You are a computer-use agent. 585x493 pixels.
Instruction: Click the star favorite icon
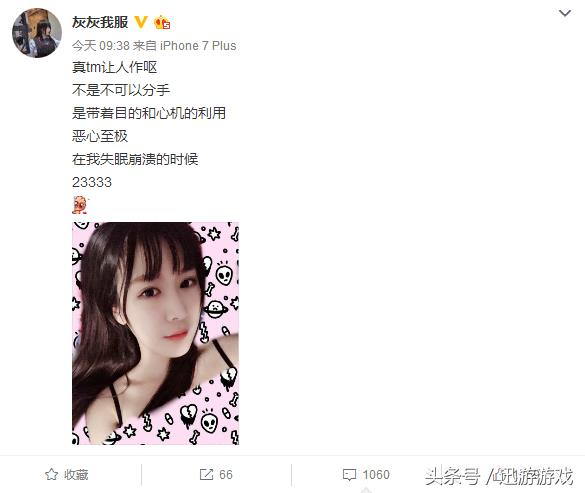pyautogui.click(x=51, y=474)
